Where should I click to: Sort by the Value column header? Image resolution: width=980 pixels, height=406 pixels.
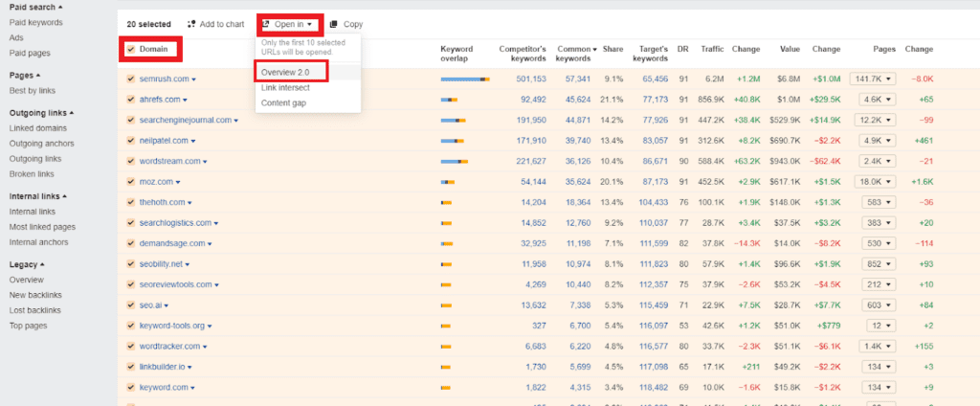790,50
